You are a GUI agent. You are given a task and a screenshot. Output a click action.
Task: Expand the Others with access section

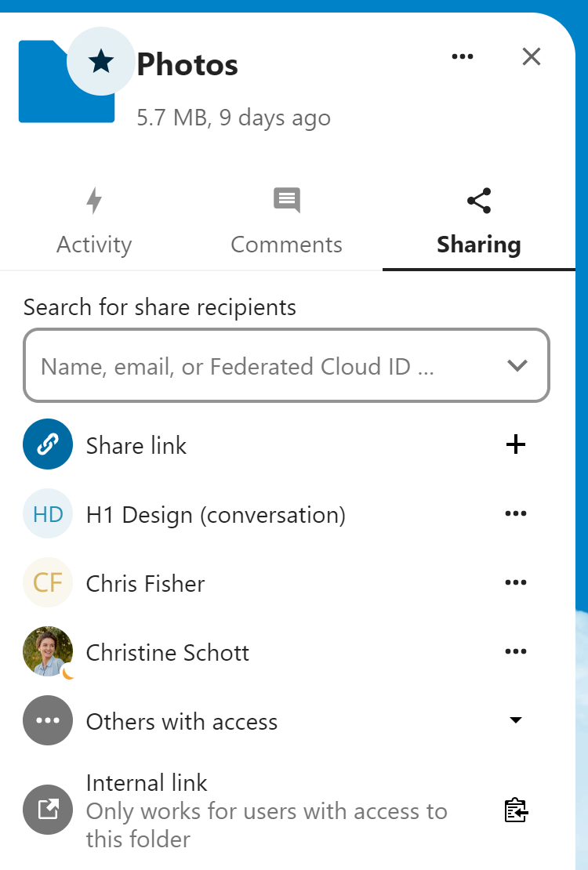(516, 719)
